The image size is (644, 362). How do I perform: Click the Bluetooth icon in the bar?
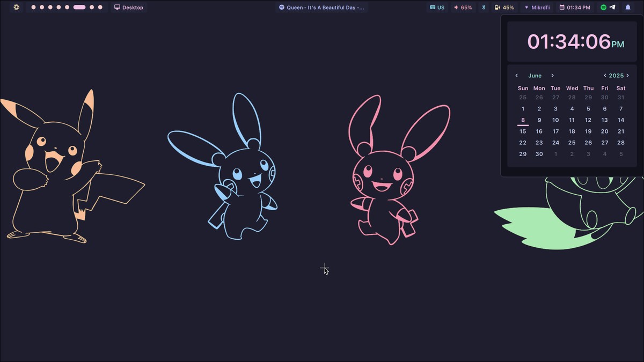(483, 8)
